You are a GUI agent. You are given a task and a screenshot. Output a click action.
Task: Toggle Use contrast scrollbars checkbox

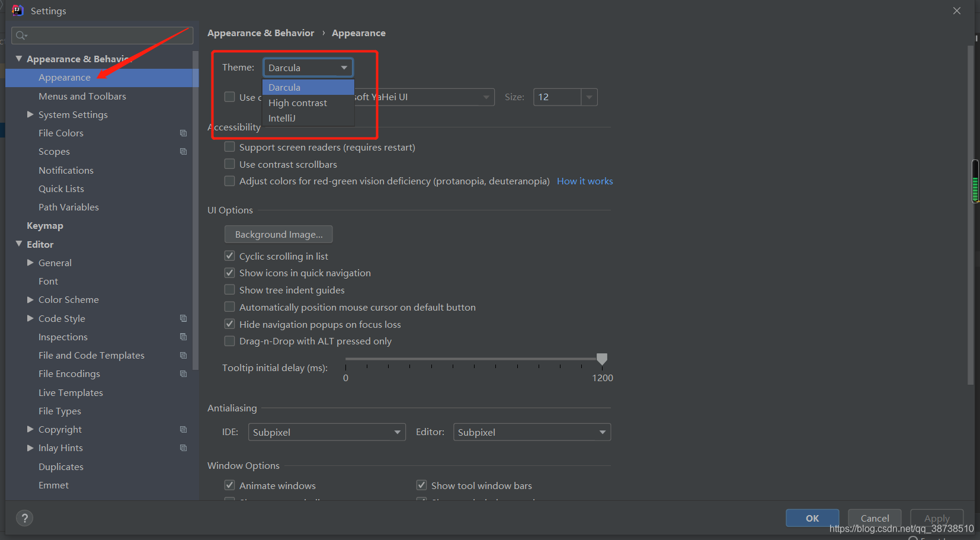pos(229,164)
